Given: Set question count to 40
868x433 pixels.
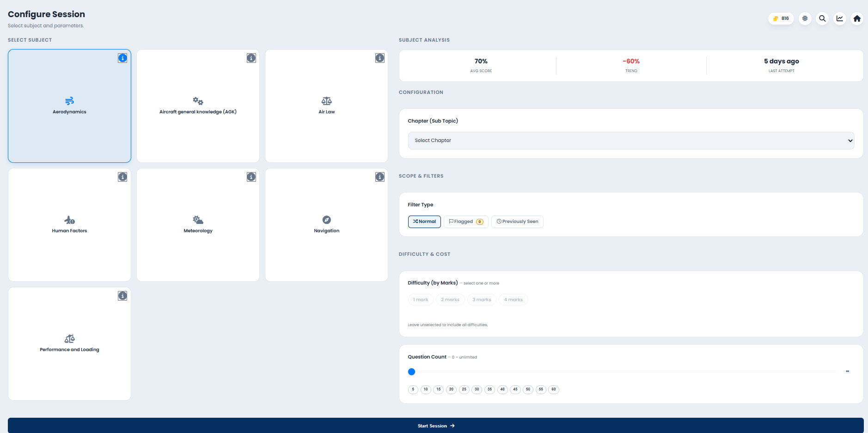Looking at the screenshot, I should 502,390.
